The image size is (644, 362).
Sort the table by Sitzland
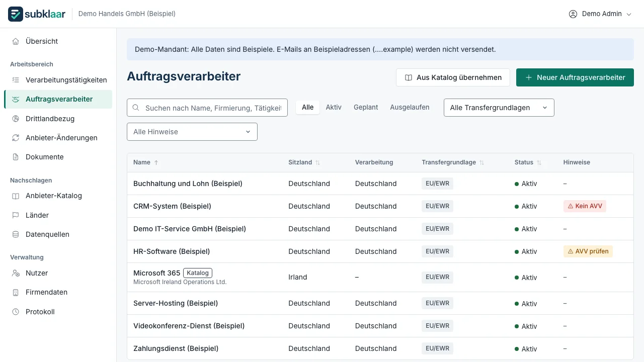click(x=304, y=162)
